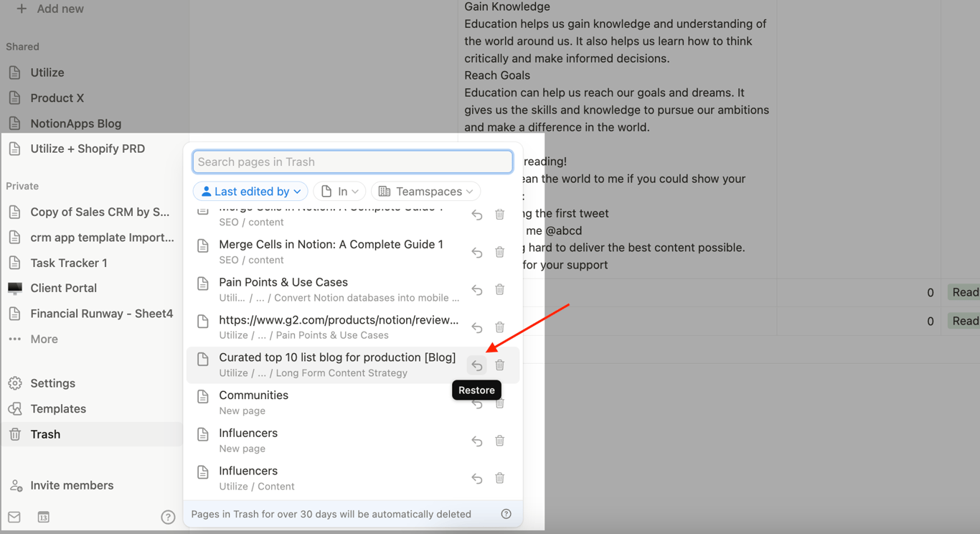Screen dimensions: 980x534
Task: Delete the g2.com products review page
Action: (500, 327)
